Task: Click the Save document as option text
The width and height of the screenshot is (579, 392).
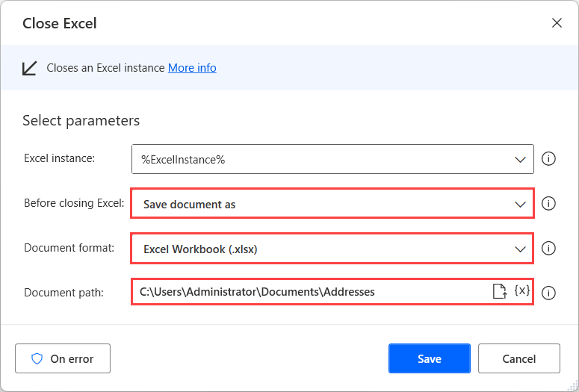Action: [189, 205]
